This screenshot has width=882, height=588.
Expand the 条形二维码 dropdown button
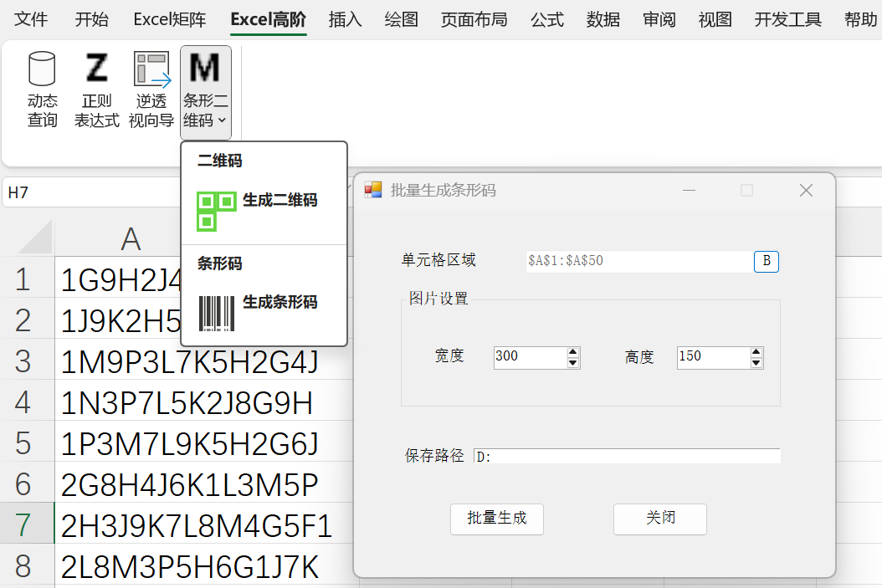pos(205,92)
